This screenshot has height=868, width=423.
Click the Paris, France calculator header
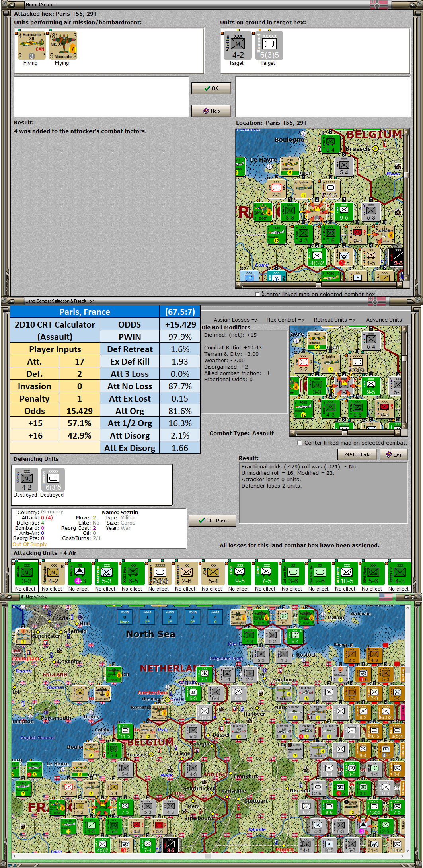pyautogui.click(x=85, y=312)
